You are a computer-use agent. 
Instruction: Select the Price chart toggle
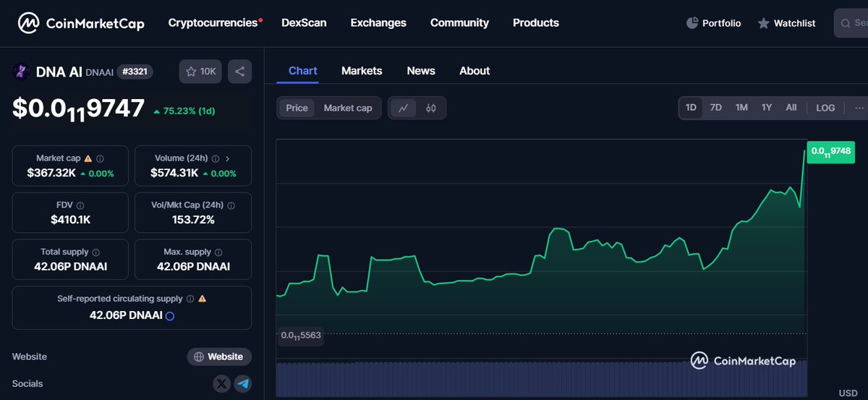297,108
